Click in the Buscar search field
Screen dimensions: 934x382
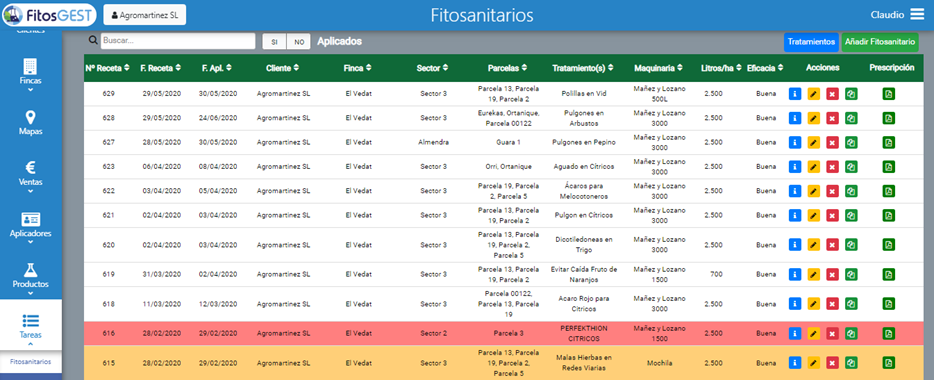[x=178, y=41]
